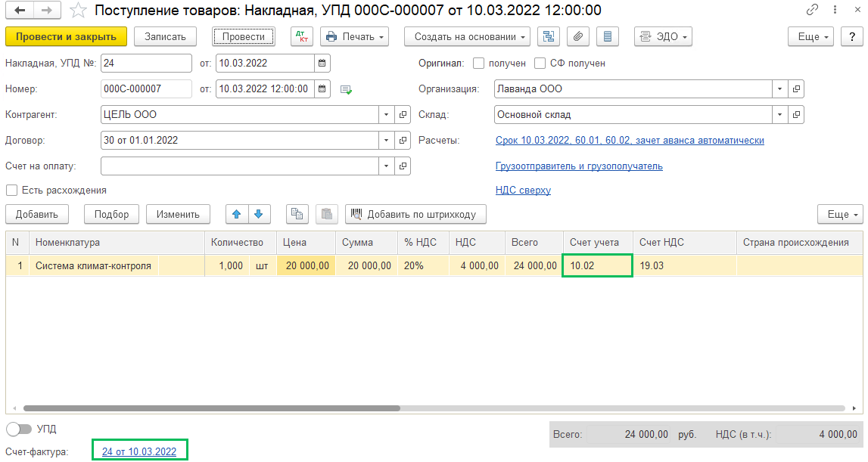Open the НДС сверху link
Image resolution: width=868 pixels, height=462 pixels.
click(x=523, y=191)
